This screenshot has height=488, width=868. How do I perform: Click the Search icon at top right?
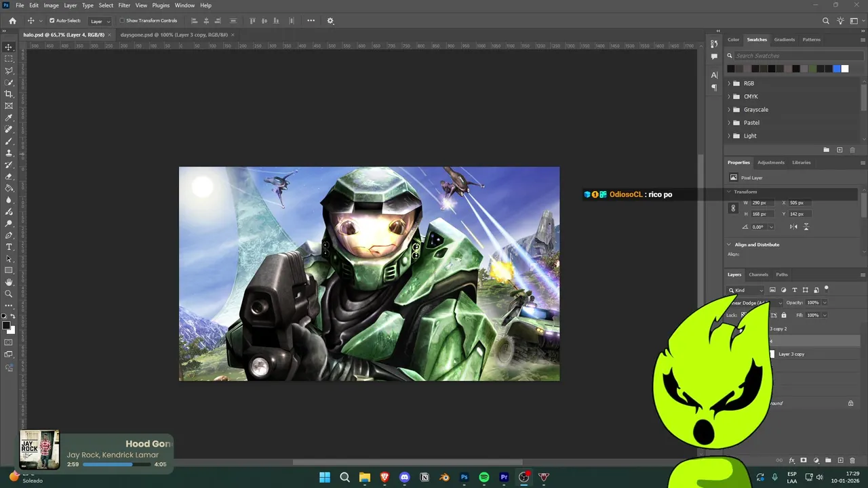(x=826, y=21)
